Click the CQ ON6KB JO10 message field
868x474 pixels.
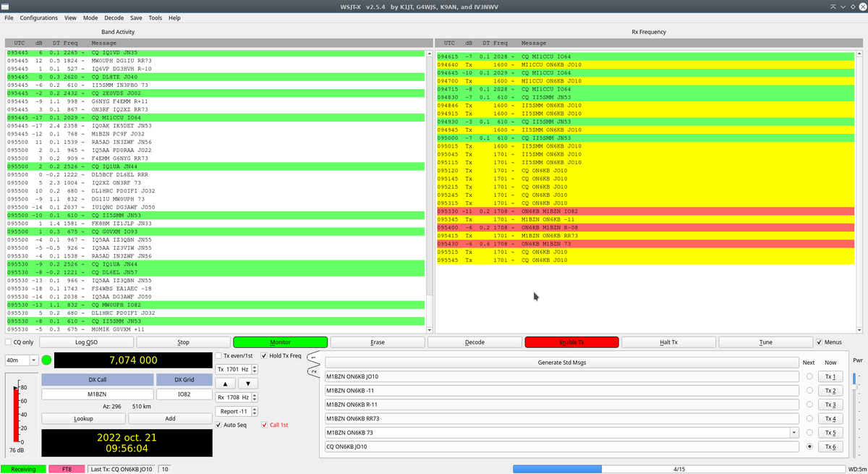[x=561, y=447]
